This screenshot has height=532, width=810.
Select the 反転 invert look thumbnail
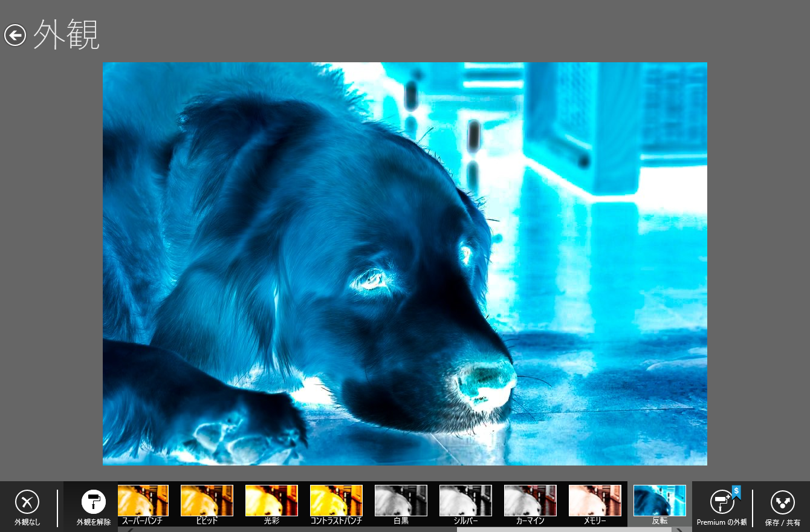(659, 501)
